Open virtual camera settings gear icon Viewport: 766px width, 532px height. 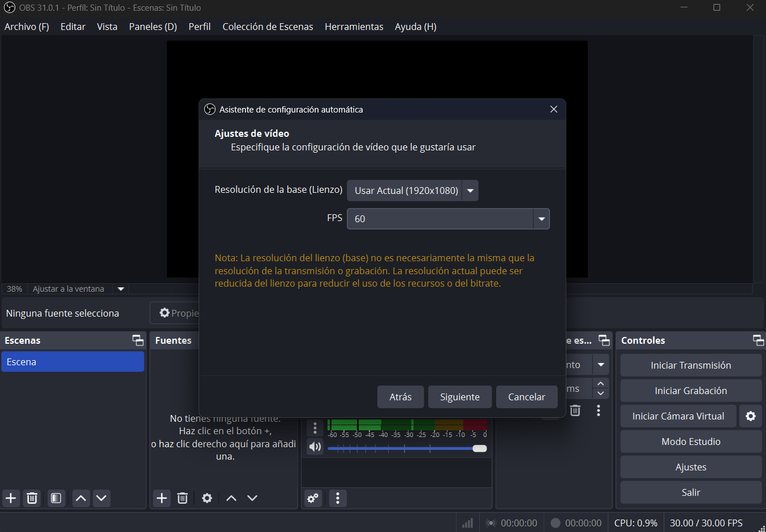751,416
